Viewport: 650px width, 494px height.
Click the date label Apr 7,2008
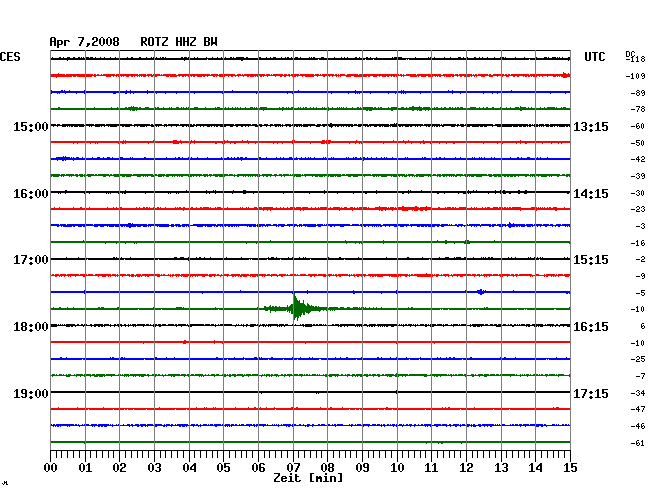84,42
